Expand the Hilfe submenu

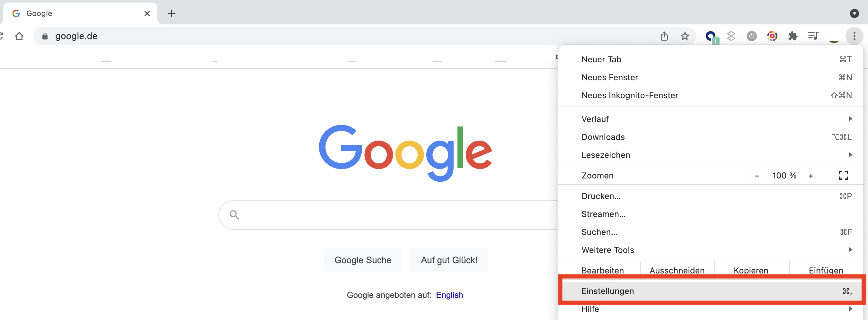710,309
